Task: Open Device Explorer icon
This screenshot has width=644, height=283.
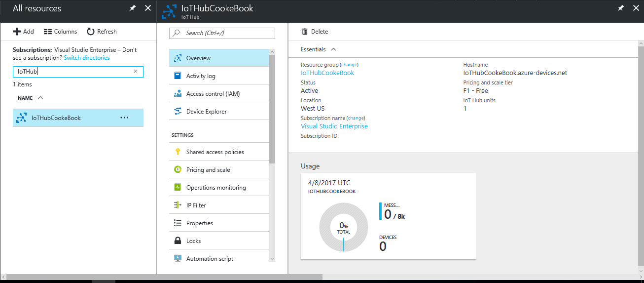Action: click(178, 112)
